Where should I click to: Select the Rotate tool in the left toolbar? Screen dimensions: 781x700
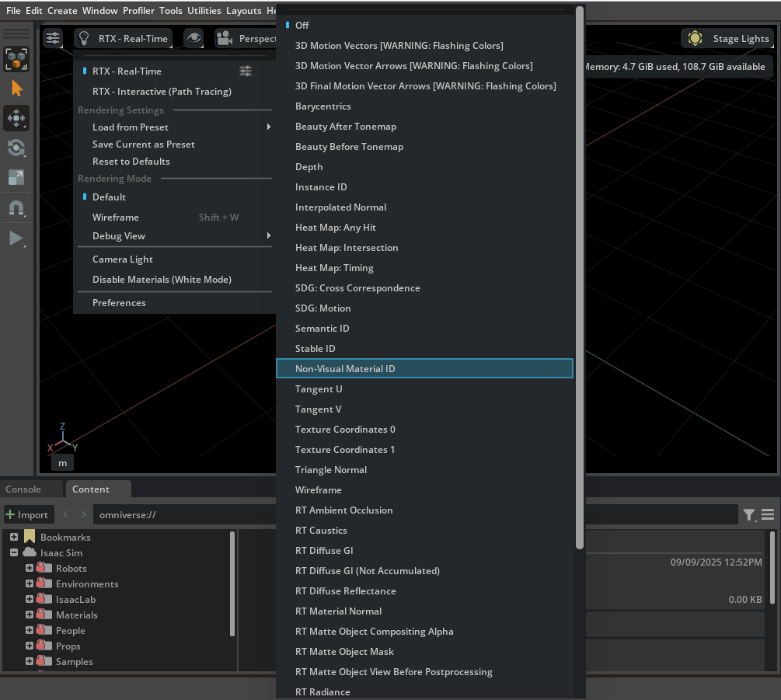tap(17, 148)
